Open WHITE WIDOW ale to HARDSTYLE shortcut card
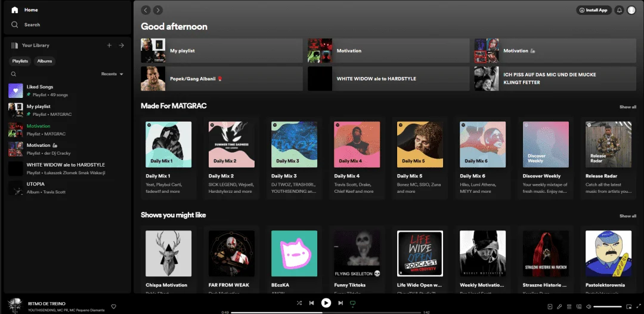This screenshot has height=314, width=644. coord(389,79)
